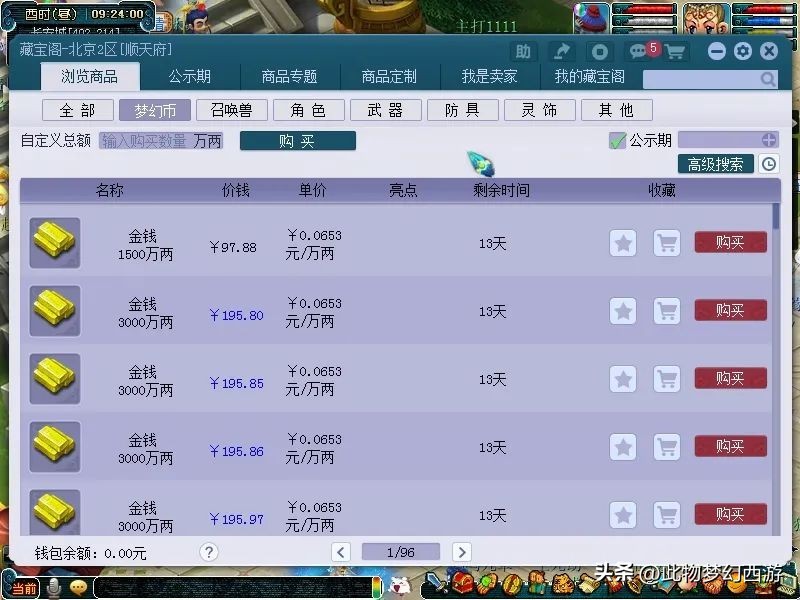Open the gear settings icon
The height and width of the screenshot is (600, 800).
[x=742, y=52]
